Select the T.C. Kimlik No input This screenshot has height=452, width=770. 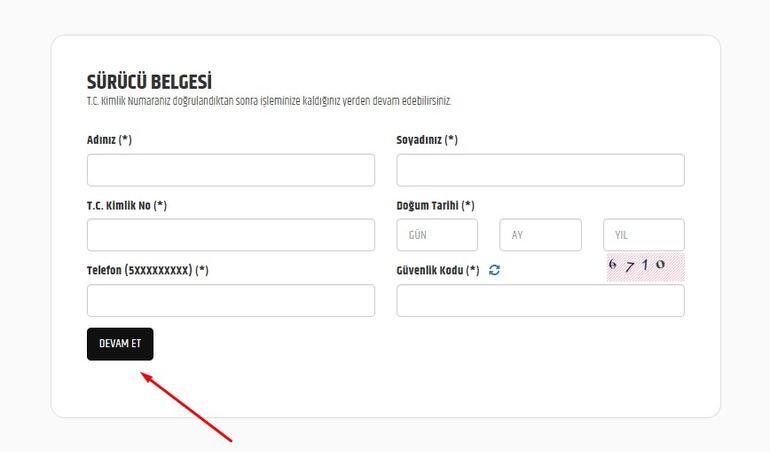pyautogui.click(x=231, y=235)
